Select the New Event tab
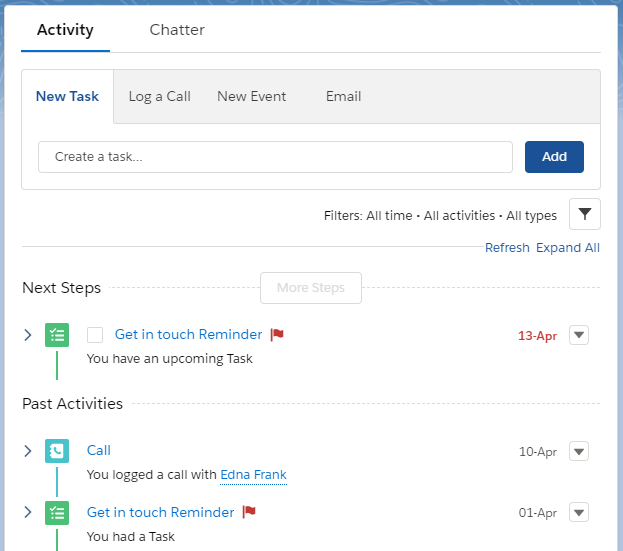The width and height of the screenshot is (623, 551). [252, 97]
